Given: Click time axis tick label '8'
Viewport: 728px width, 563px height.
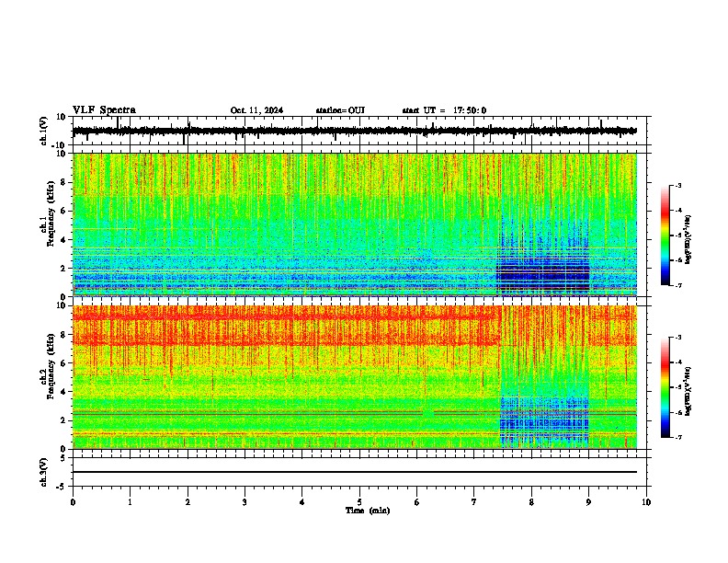Looking at the screenshot, I should click(531, 502).
